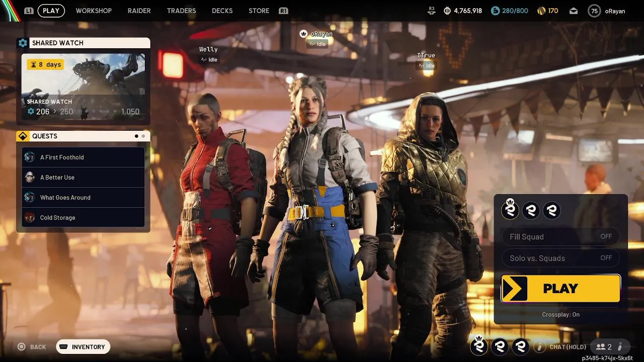Open the oRayan profile name in top bar
Image resolution: width=644 pixels, height=362 pixels.
coord(615,11)
